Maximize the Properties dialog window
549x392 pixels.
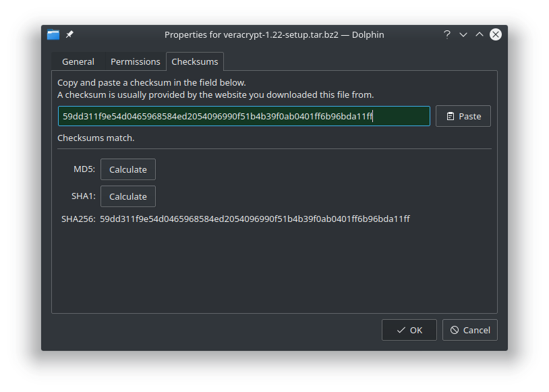pyautogui.click(x=480, y=34)
